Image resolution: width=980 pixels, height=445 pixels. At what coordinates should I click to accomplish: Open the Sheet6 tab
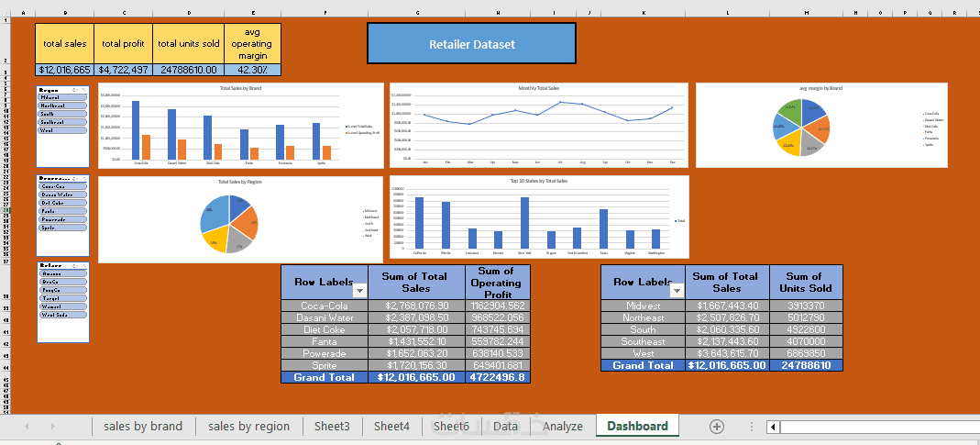click(x=451, y=427)
